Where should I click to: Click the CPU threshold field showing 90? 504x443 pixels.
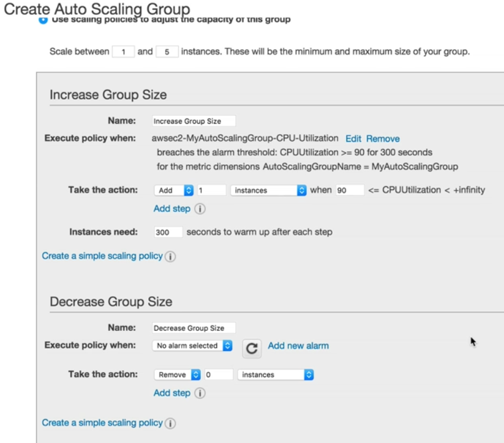pyautogui.click(x=350, y=191)
